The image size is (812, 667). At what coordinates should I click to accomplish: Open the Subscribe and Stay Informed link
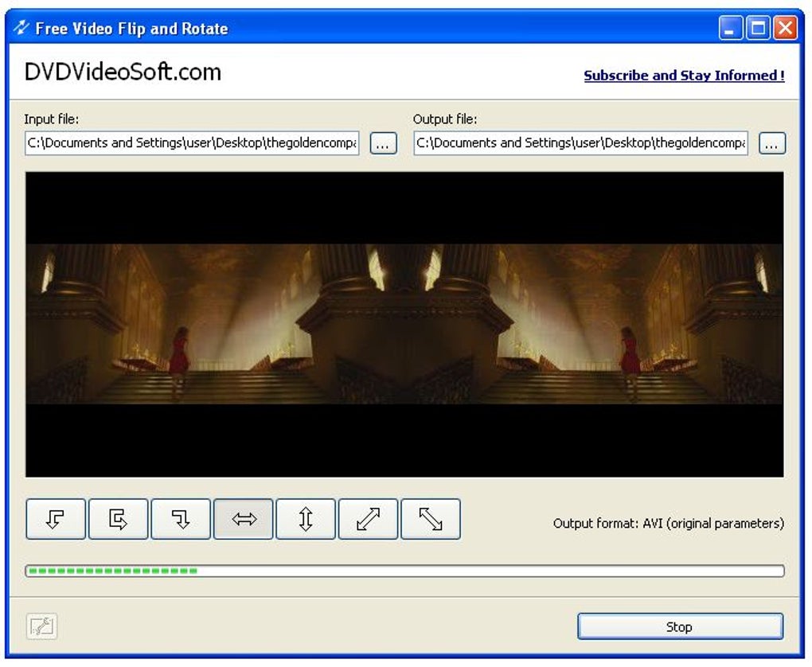[684, 76]
